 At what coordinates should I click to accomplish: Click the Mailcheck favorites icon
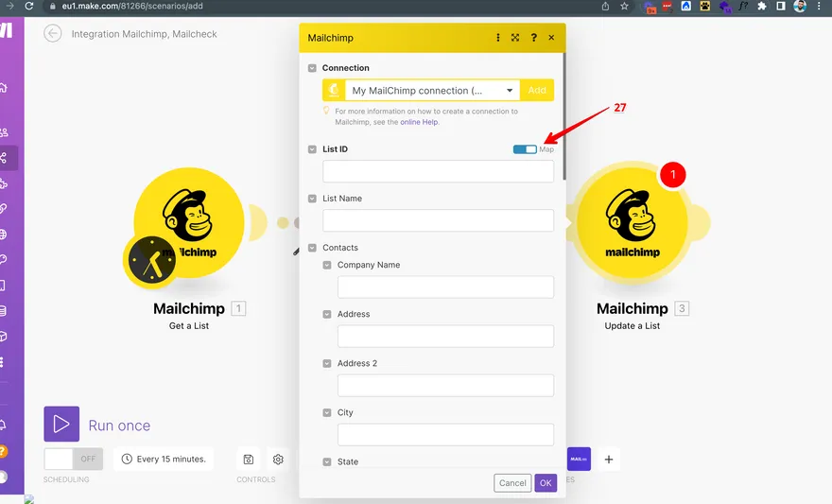click(579, 459)
